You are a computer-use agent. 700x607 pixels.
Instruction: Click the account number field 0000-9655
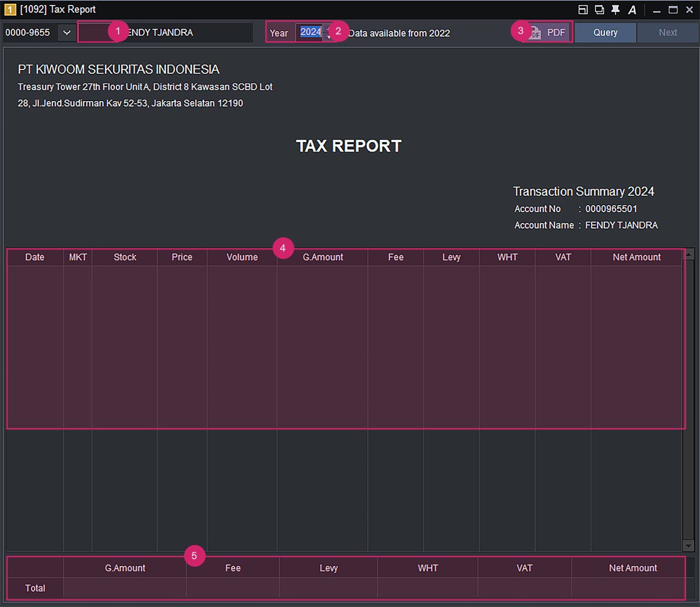(x=28, y=33)
